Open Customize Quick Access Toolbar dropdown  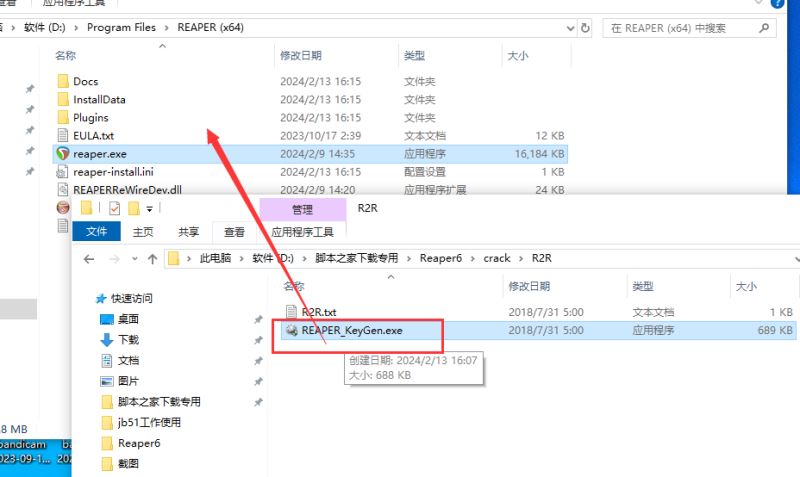(149, 209)
